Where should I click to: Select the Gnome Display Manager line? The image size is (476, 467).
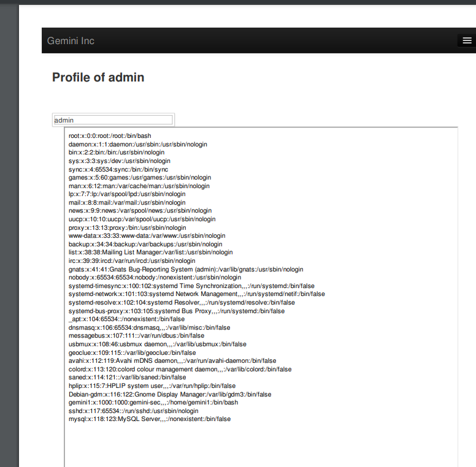(170, 394)
